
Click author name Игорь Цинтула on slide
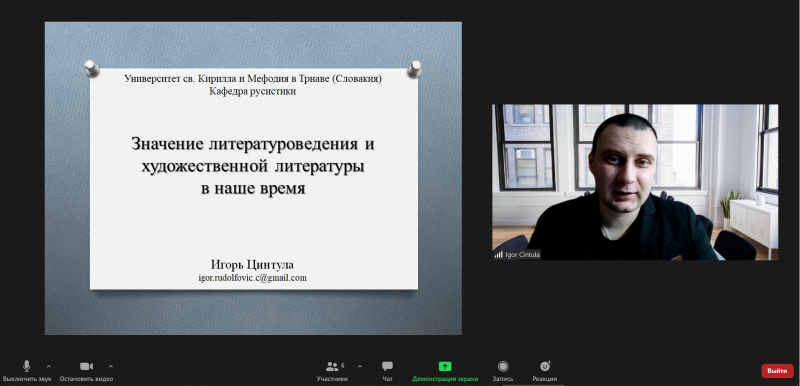pyautogui.click(x=252, y=265)
